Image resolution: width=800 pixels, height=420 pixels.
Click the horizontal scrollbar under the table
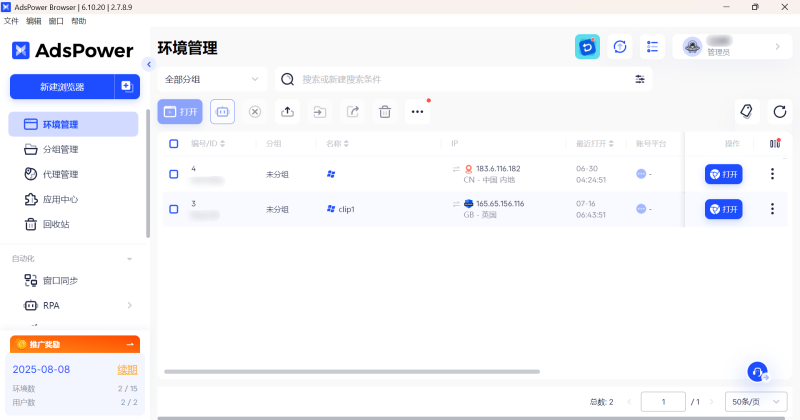tap(352, 372)
